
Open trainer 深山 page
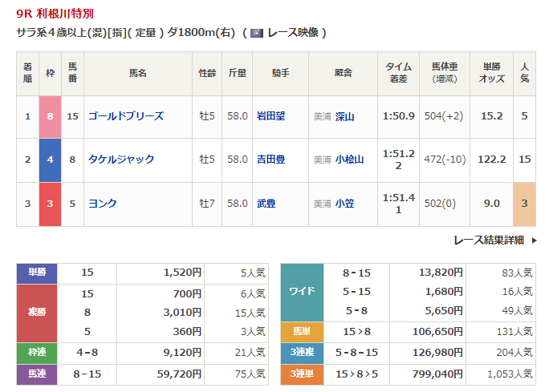click(344, 116)
